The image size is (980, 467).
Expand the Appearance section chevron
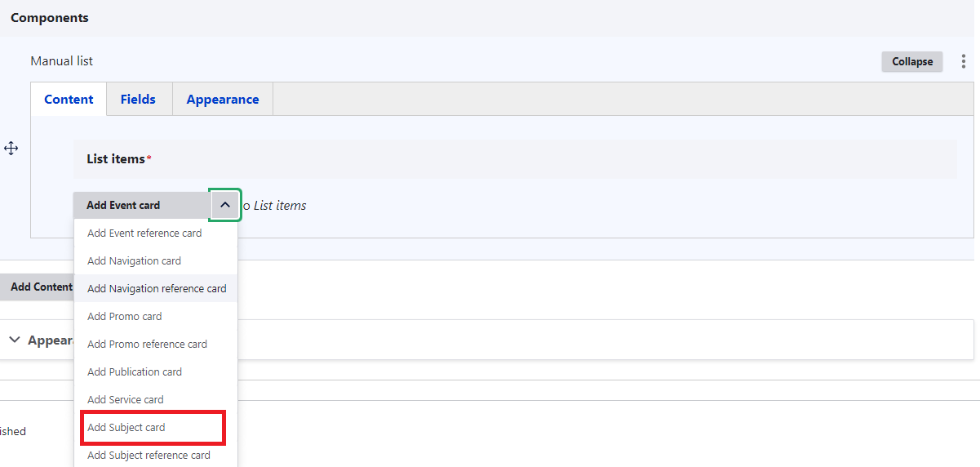click(15, 340)
